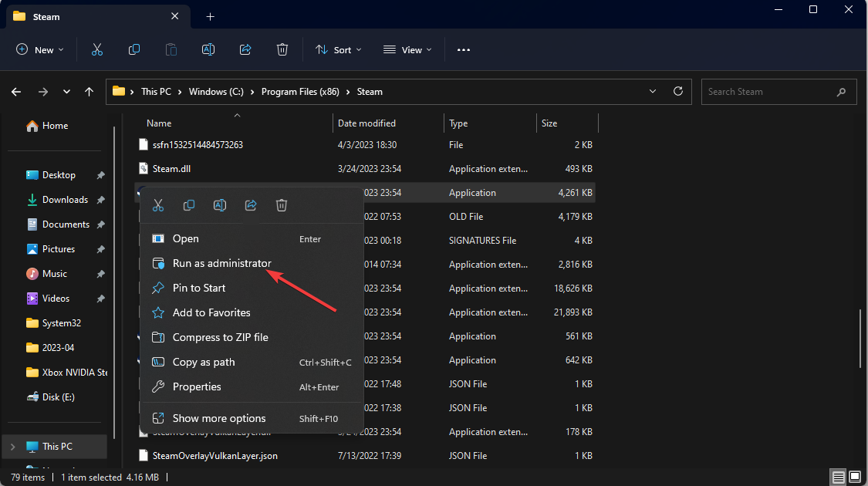Unpin Desktop from quick access
The width and height of the screenshot is (868, 486).
click(x=101, y=175)
